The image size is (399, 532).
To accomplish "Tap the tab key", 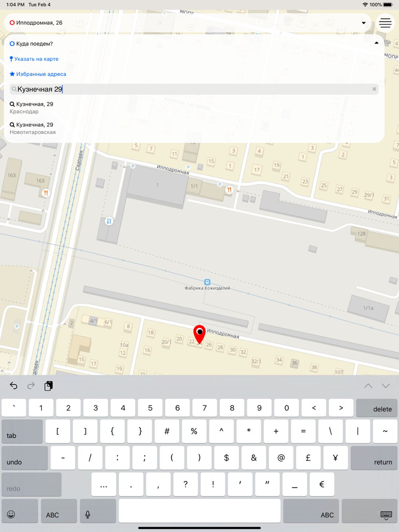I will coord(22,431).
